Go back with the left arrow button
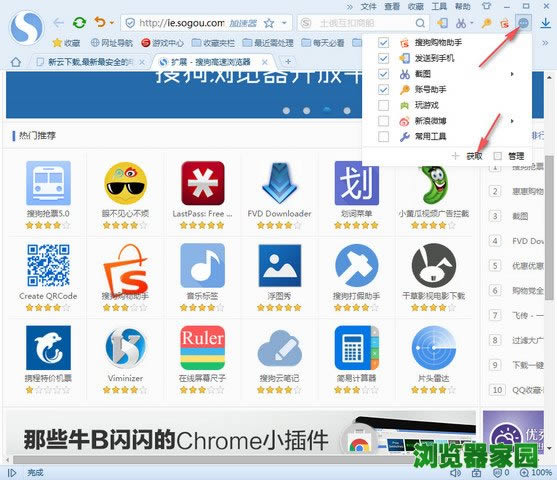Screen dimensions: 557x480 tap(58, 23)
